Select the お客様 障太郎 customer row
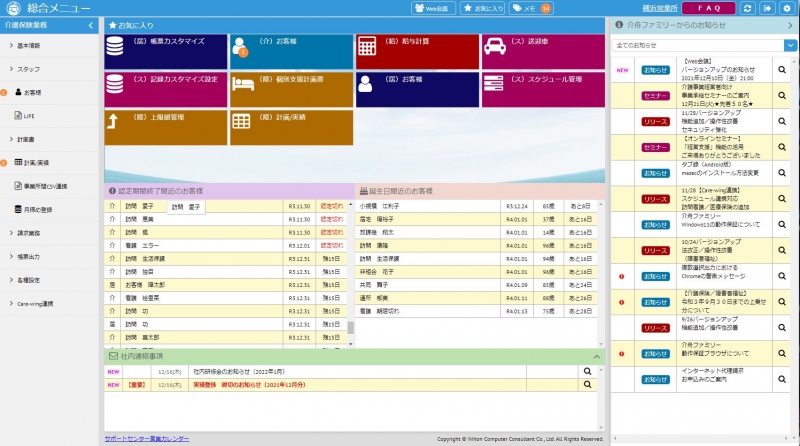Image resolution: width=800 pixels, height=446 pixels. tap(226, 285)
